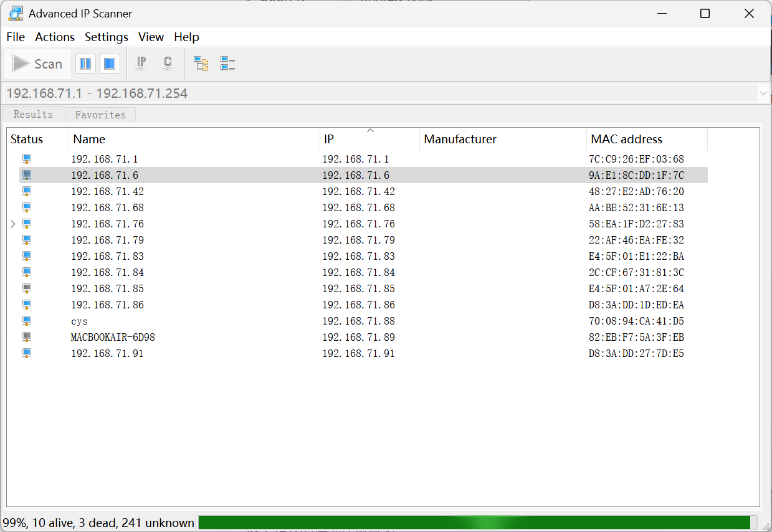Select the Results tab
This screenshot has height=532, width=772.
pos(33,114)
